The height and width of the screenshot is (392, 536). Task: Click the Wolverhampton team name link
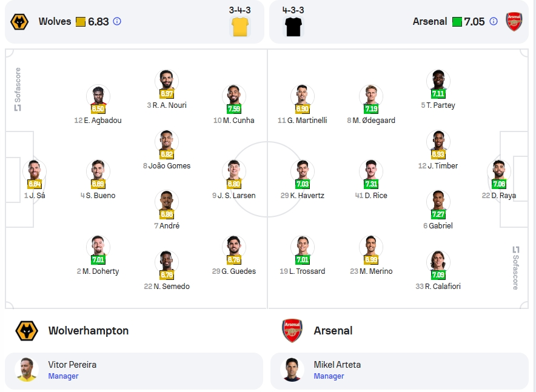[x=89, y=331]
